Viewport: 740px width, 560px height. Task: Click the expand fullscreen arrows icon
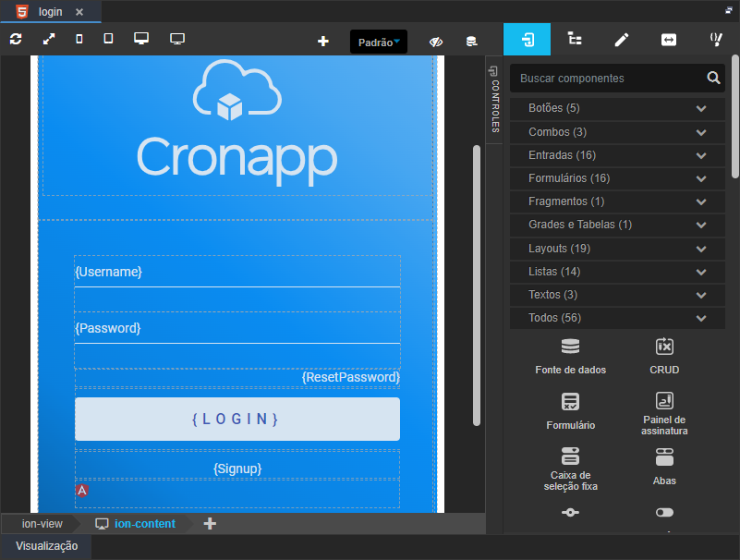pyautogui.click(x=49, y=39)
